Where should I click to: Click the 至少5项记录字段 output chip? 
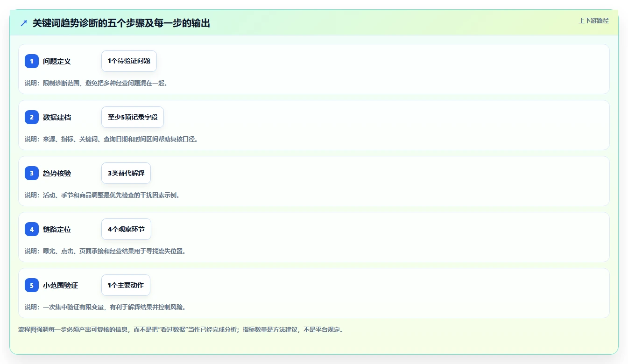coord(133,117)
